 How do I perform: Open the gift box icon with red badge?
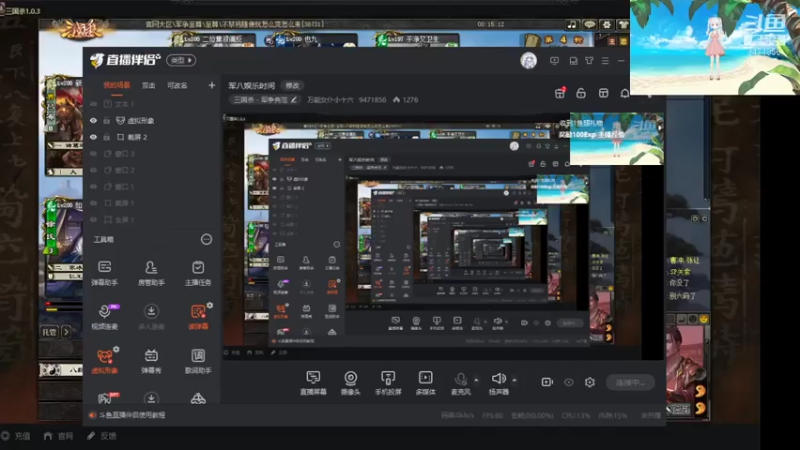(x=560, y=93)
